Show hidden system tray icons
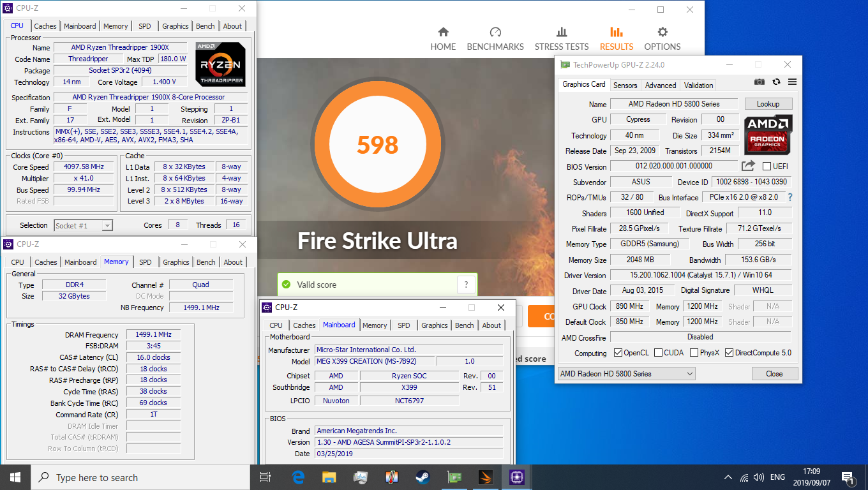Screen dimensions: 868x490 [728, 477]
